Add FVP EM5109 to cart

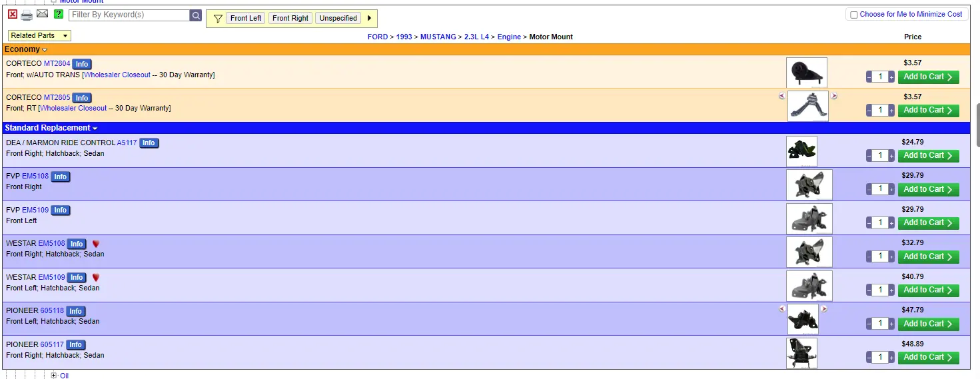(928, 223)
